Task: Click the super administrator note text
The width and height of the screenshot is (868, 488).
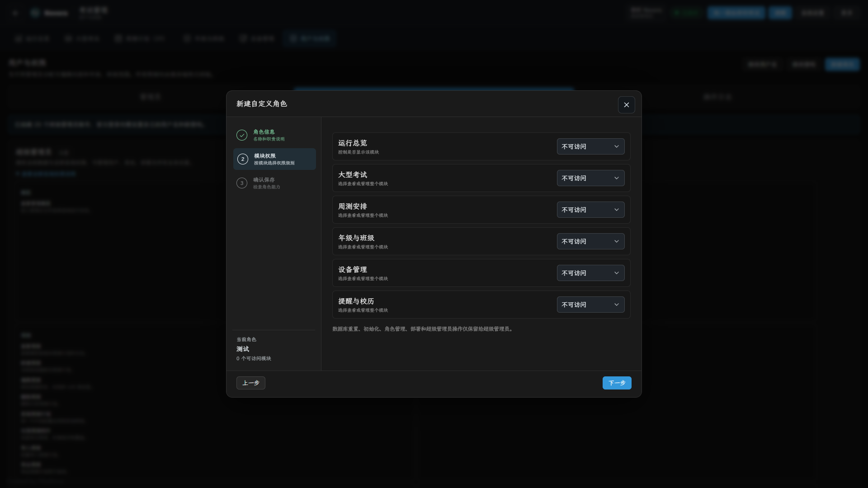Action: coord(424,329)
